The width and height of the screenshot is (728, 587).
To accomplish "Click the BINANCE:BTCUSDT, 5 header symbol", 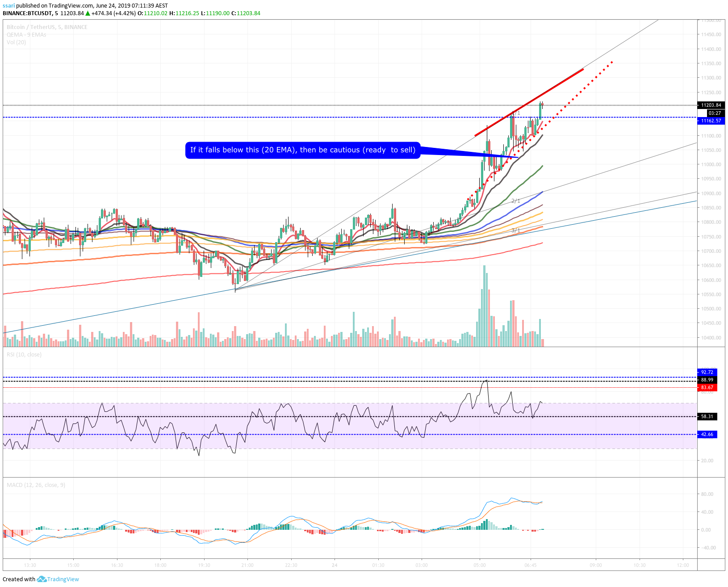I will [x=30, y=13].
